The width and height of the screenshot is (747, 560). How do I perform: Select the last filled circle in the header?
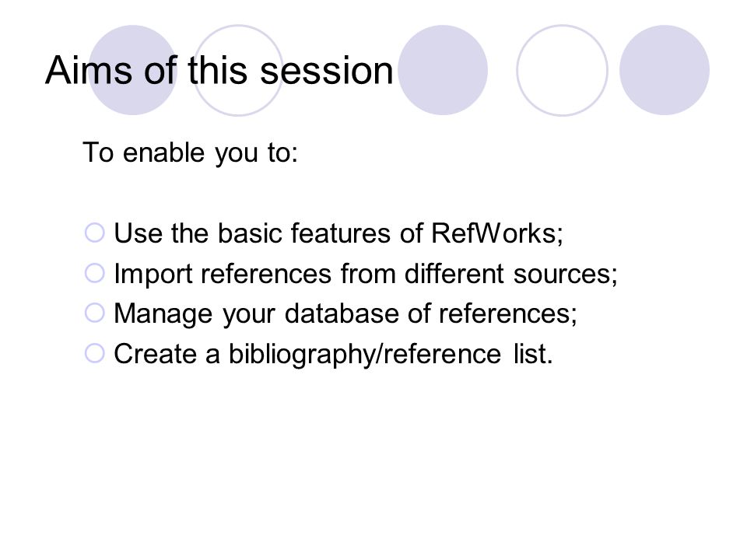665,70
